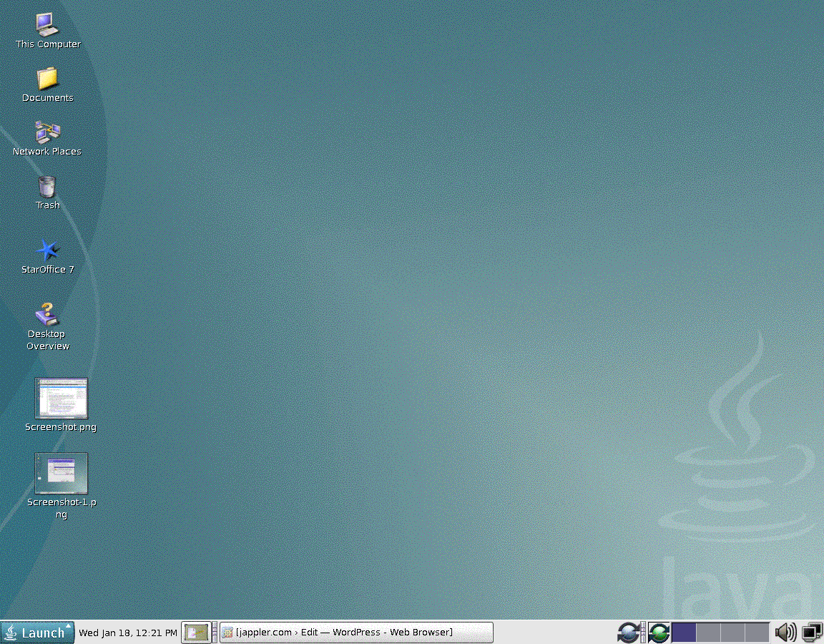The height and width of the screenshot is (644, 824).
Task: Click the blue globe update tray icon
Action: click(x=629, y=633)
